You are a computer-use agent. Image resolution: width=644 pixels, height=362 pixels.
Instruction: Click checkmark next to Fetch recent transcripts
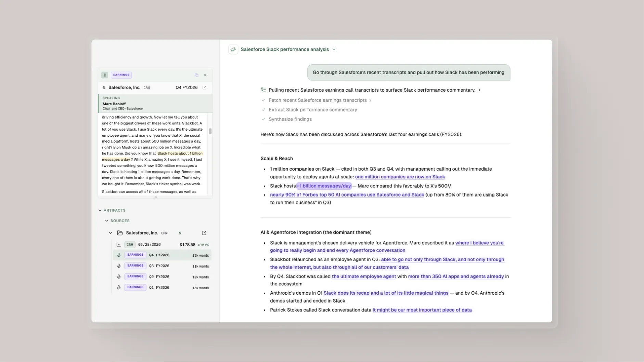click(x=263, y=100)
